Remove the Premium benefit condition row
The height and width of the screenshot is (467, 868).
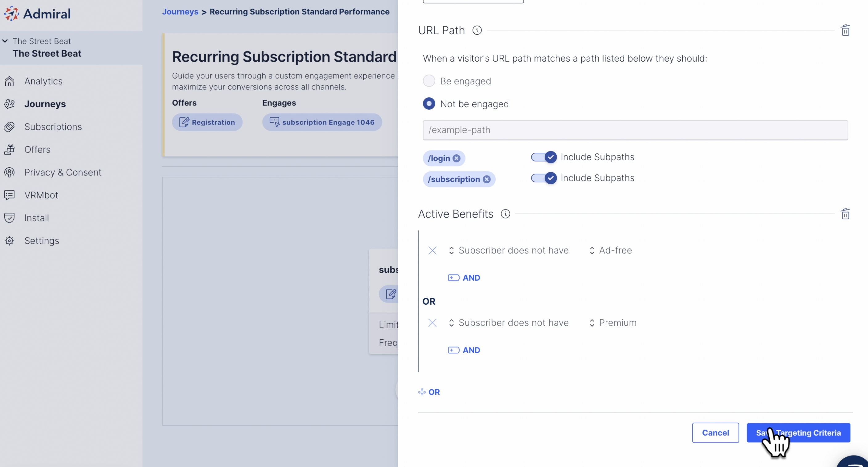coord(432,323)
